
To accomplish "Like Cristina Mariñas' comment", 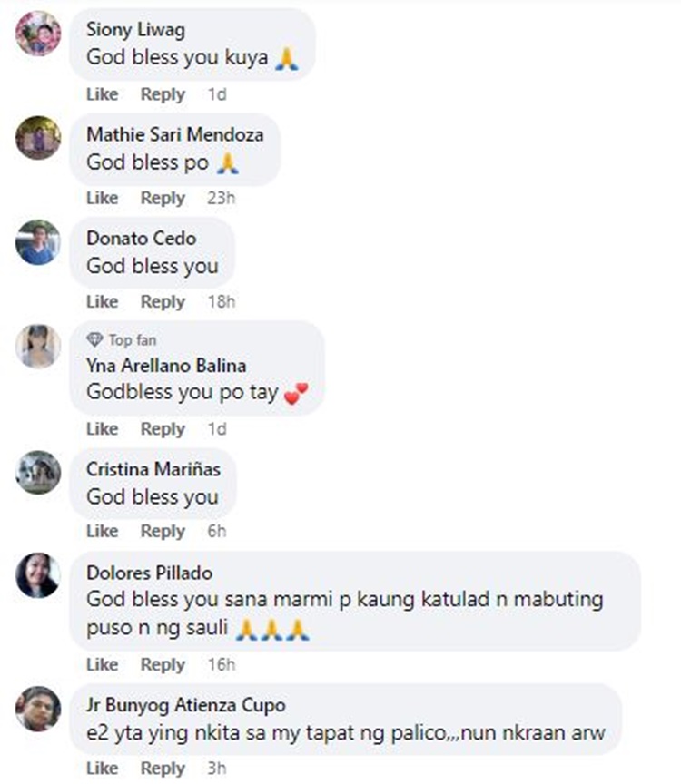I will click(x=102, y=531).
